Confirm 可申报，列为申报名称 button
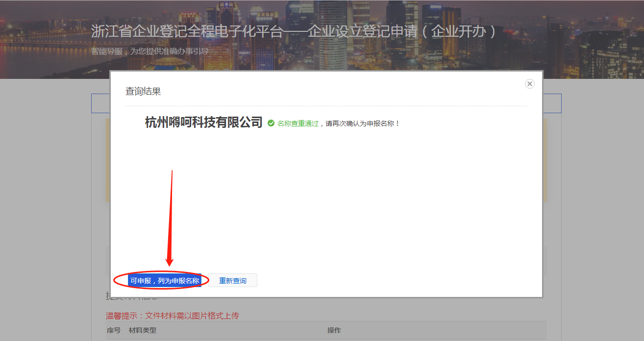The height and width of the screenshot is (341, 644). (x=165, y=281)
